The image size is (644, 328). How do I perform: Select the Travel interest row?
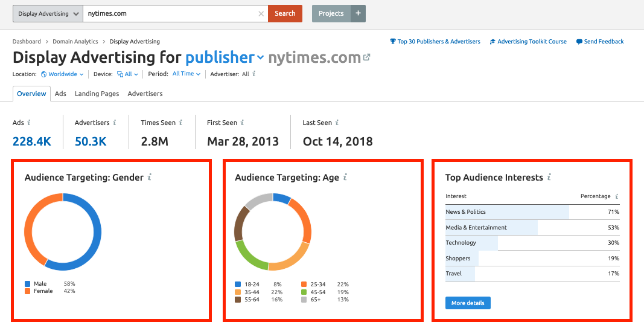(532, 274)
